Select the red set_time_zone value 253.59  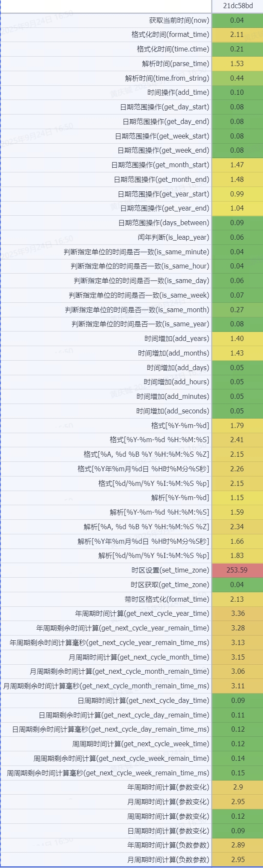[237, 570]
